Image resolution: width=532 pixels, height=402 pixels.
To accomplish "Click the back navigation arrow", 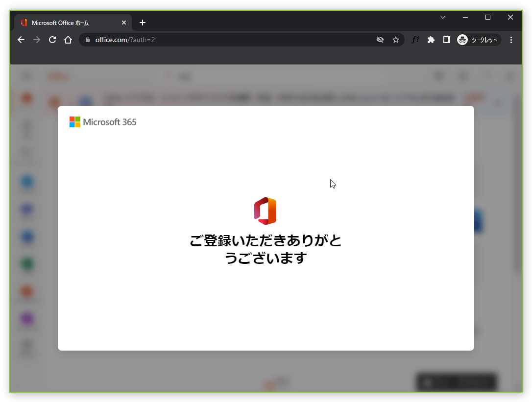I will [x=21, y=40].
